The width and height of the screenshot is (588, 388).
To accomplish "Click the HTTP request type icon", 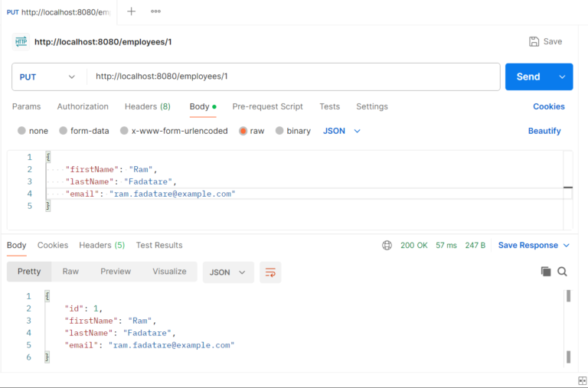I will [x=21, y=41].
